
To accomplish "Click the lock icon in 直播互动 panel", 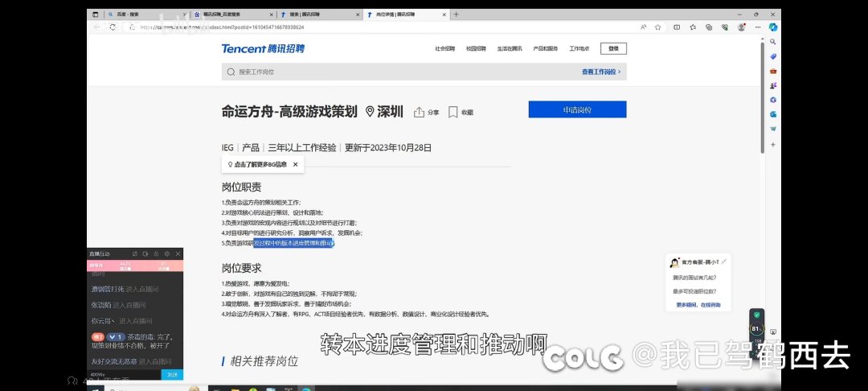I will 156,253.
